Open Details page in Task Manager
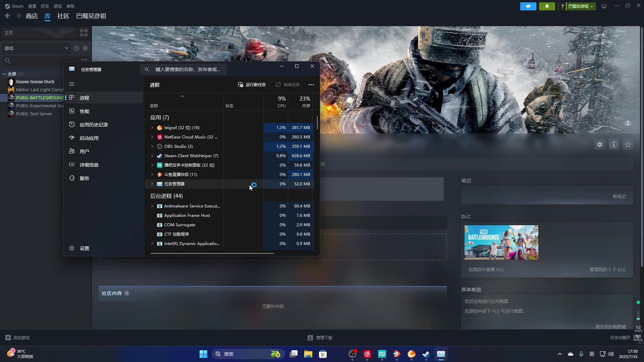The width and height of the screenshot is (644, 362). pyautogui.click(x=104, y=165)
